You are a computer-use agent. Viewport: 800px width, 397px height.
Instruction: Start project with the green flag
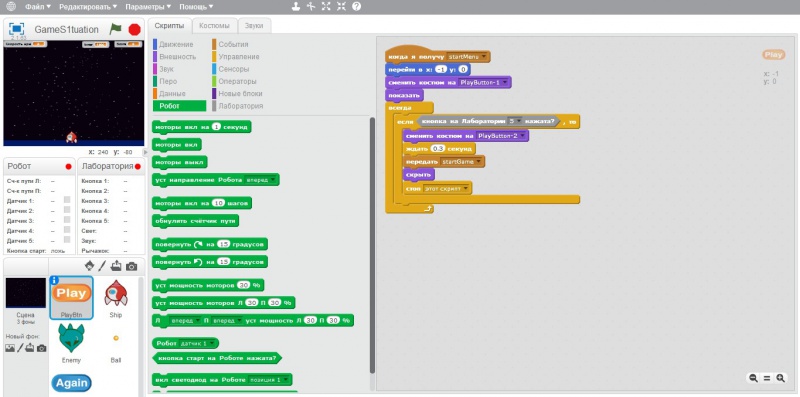[x=116, y=29]
